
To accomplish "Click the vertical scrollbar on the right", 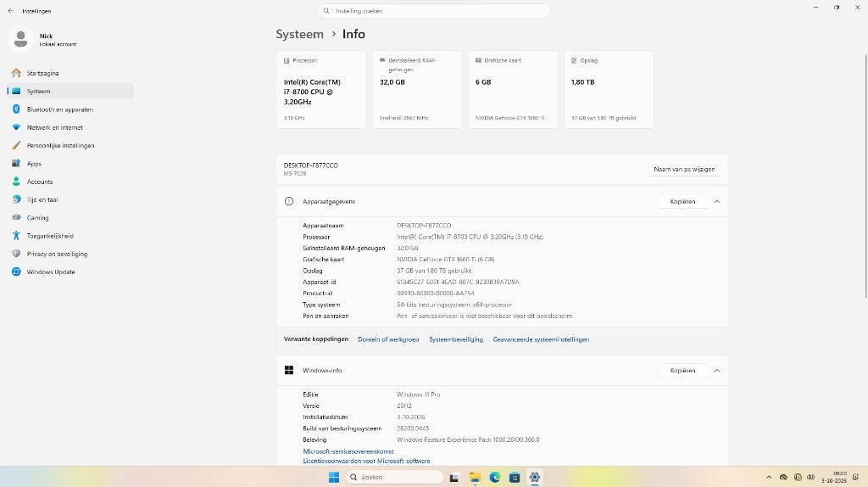I will tap(865, 176).
